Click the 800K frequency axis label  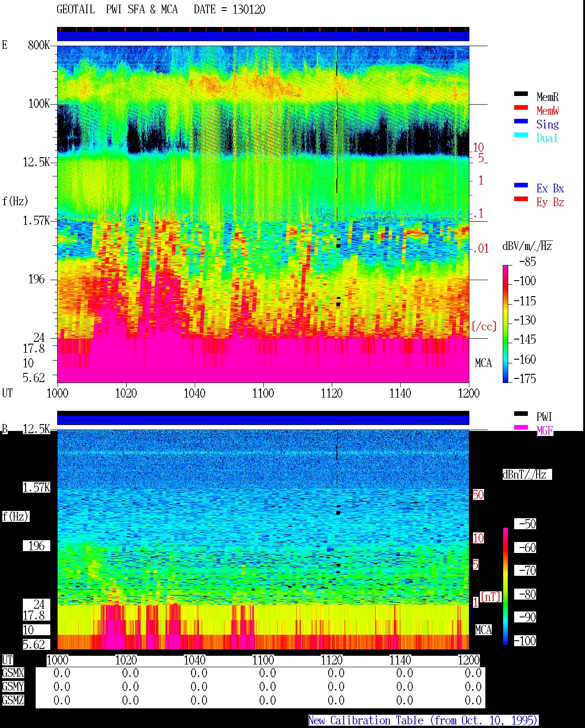(39, 45)
